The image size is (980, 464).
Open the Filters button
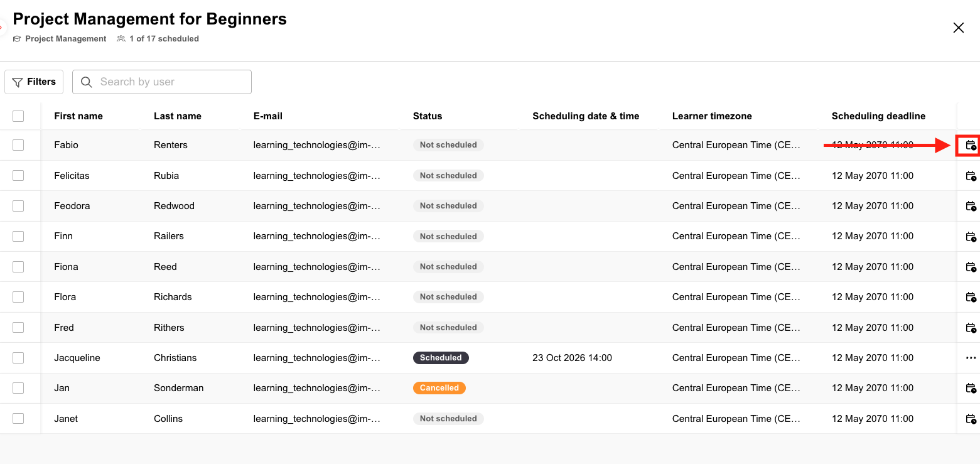click(34, 82)
